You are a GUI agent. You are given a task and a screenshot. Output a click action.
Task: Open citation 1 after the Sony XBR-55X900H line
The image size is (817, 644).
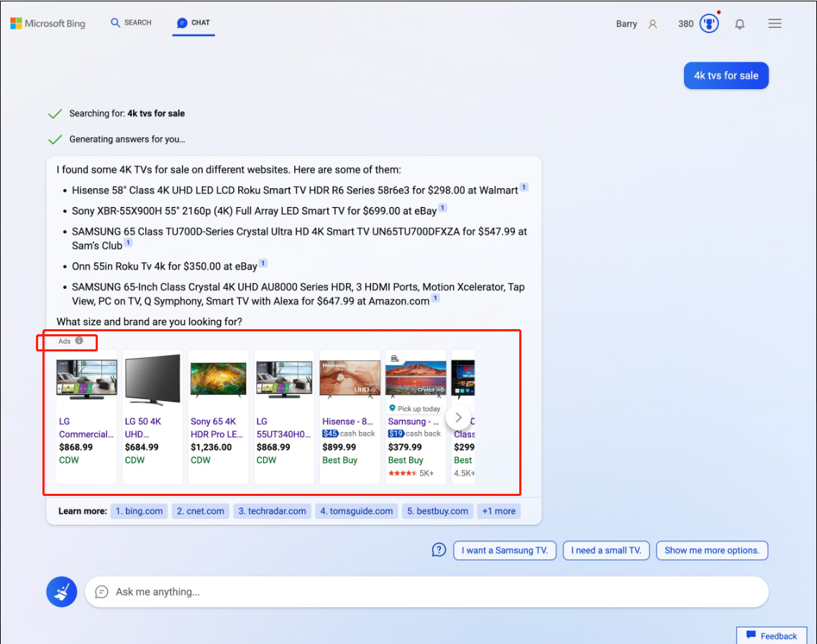(442, 208)
